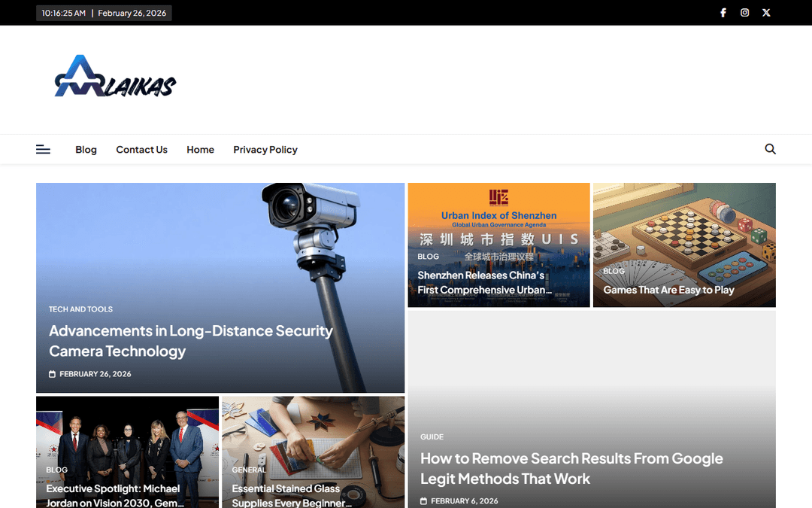Open the hamburger sidebar menu
812x508 pixels.
click(43, 150)
